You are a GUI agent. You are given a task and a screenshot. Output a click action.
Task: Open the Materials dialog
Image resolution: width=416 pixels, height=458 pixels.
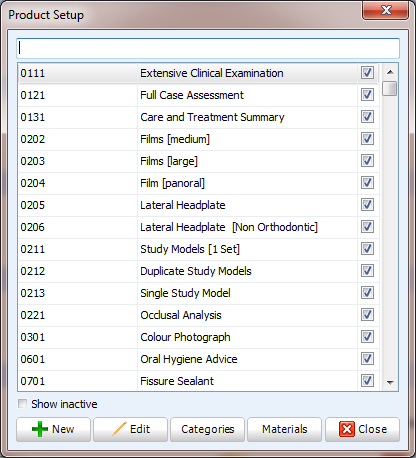[284, 429]
